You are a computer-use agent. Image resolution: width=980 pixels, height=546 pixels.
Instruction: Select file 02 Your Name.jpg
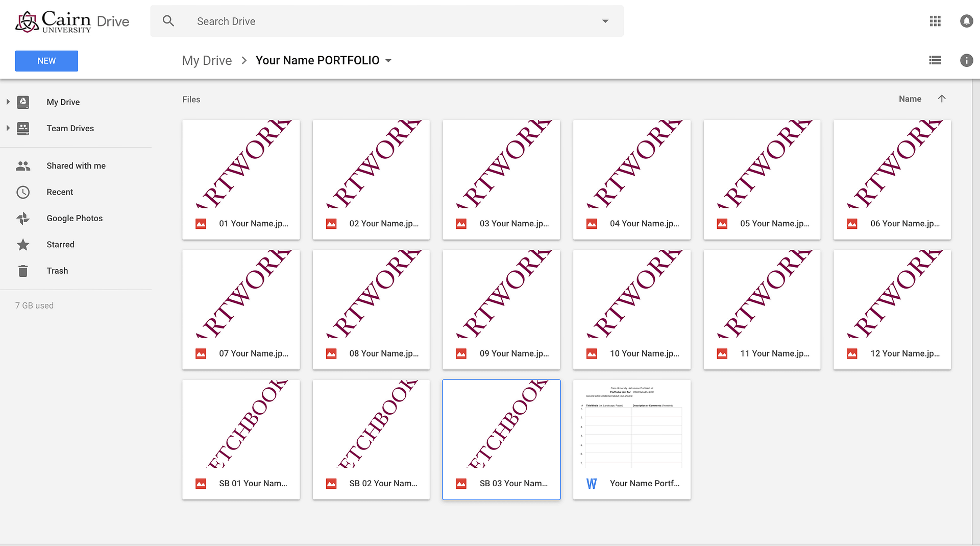point(371,180)
